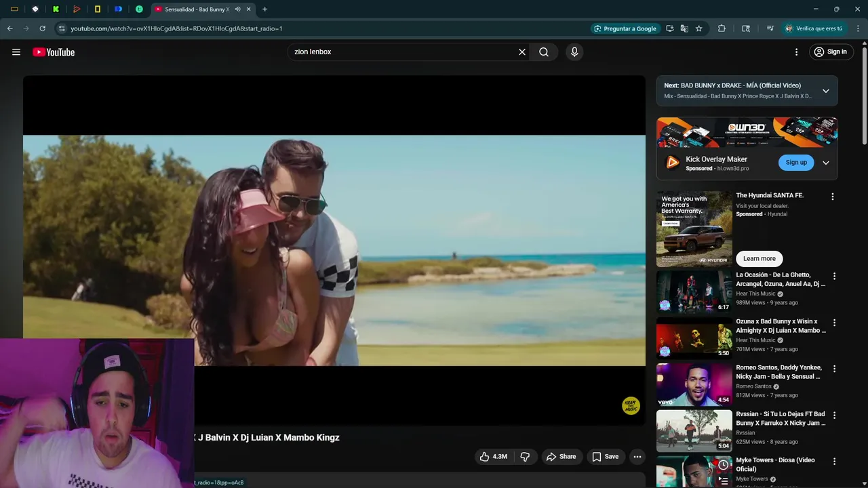Switch to the green K pinned tab
This screenshot has width=868, height=488.
pyautogui.click(x=56, y=9)
